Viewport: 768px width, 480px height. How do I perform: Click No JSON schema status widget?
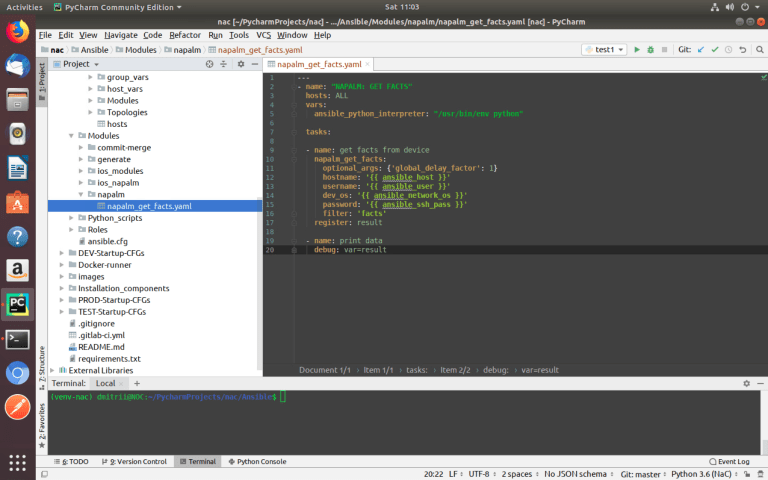[578, 474]
